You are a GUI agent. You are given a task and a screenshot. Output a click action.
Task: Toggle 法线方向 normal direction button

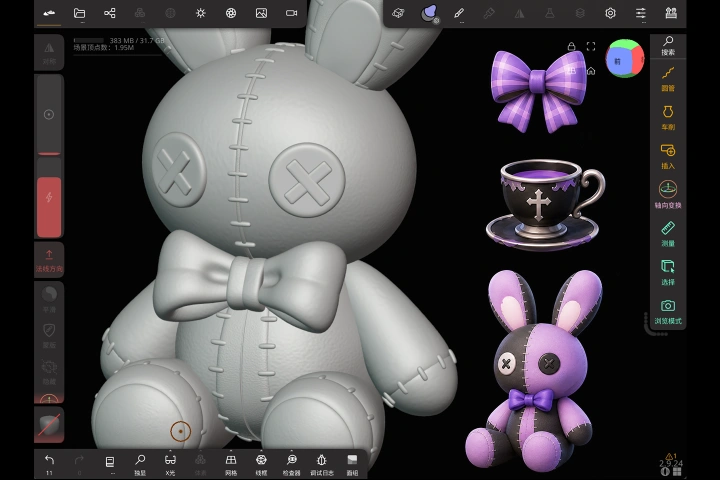pyautogui.click(x=49, y=260)
